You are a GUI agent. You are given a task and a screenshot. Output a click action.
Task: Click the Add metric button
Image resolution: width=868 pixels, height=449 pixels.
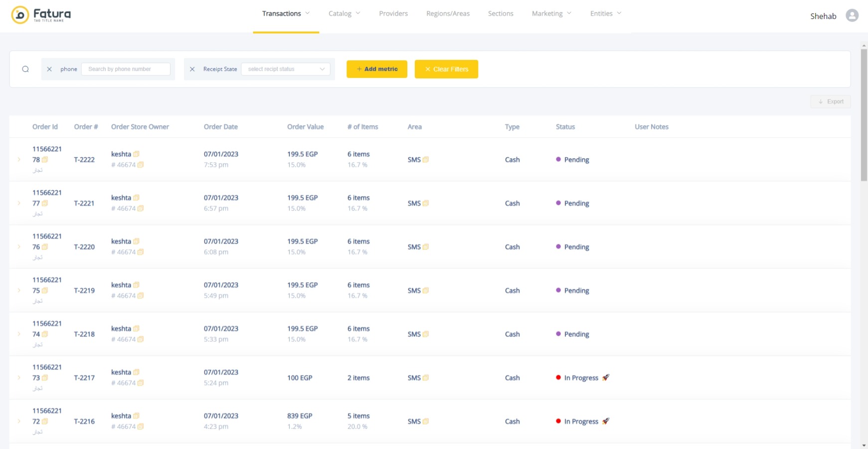tap(377, 69)
